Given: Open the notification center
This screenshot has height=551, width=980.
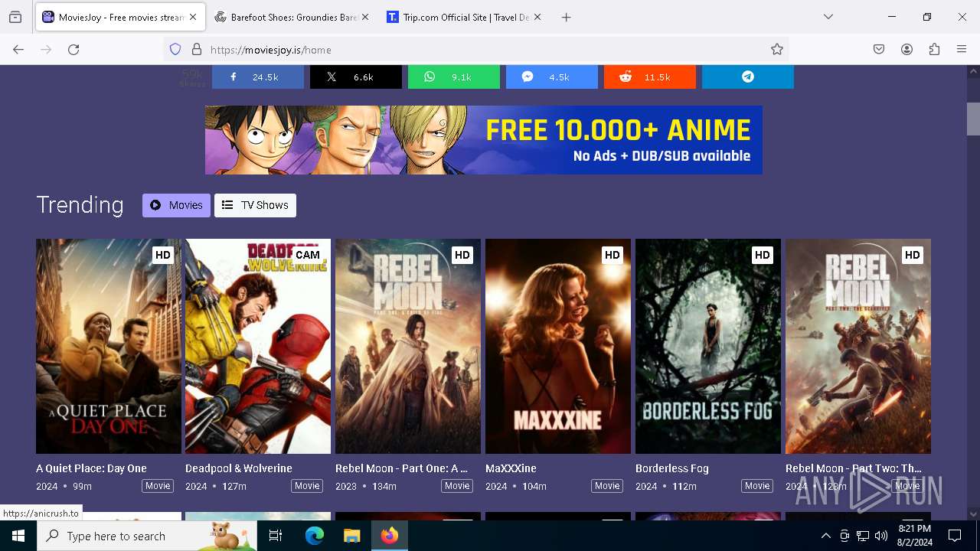Looking at the screenshot, I should (955, 536).
